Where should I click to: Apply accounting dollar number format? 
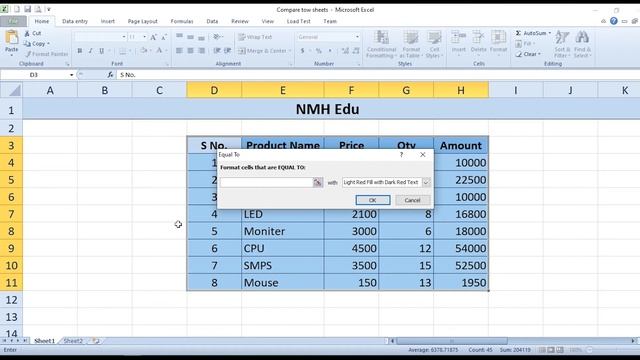click(302, 51)
